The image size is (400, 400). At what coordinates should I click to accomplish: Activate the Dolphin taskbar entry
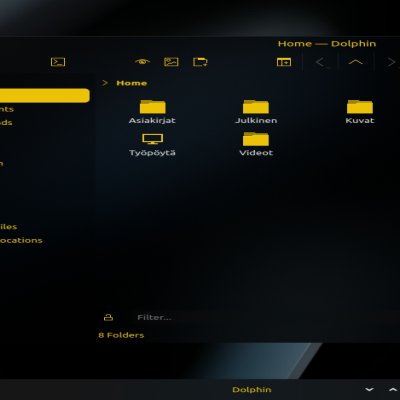252,390
